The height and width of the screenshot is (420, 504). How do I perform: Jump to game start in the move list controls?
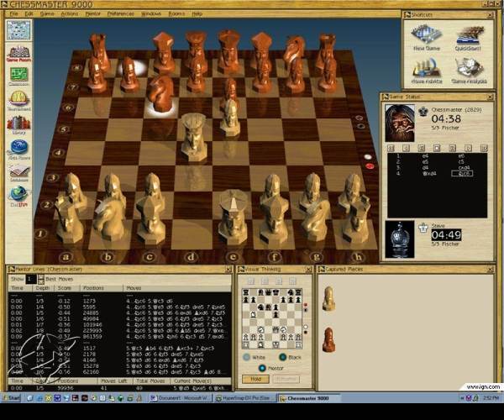coord(391,148)
